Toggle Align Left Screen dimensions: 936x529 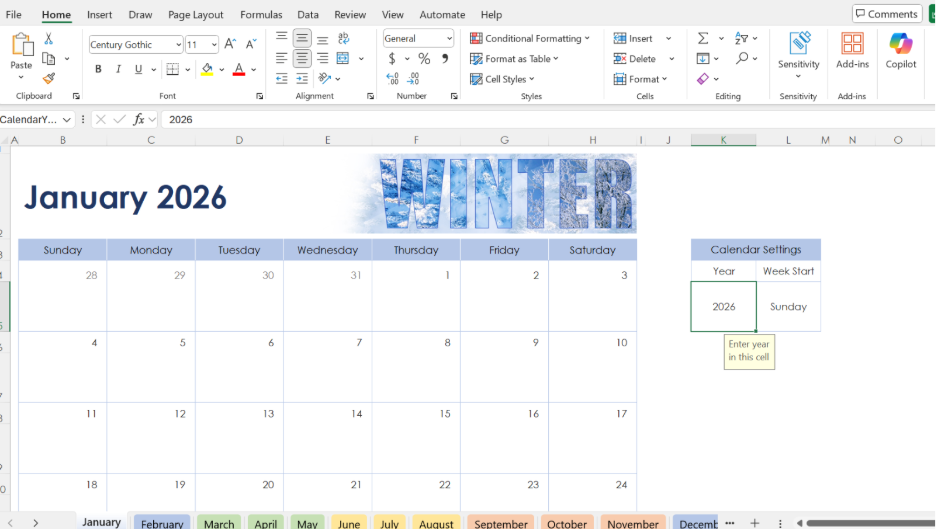click(281, 58)
